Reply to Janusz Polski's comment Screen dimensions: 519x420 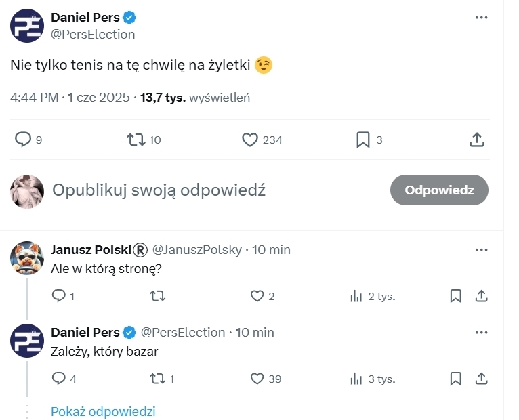59,296
